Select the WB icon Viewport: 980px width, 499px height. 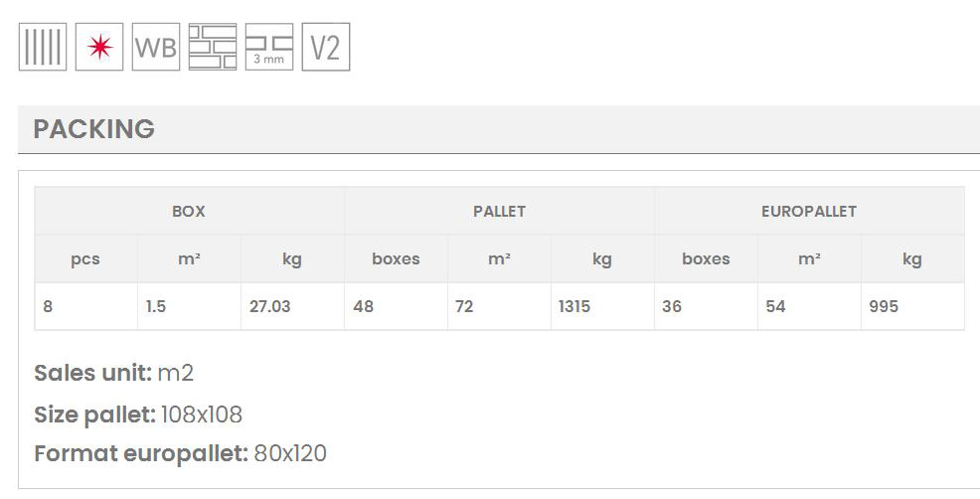(x=156, y=48)
